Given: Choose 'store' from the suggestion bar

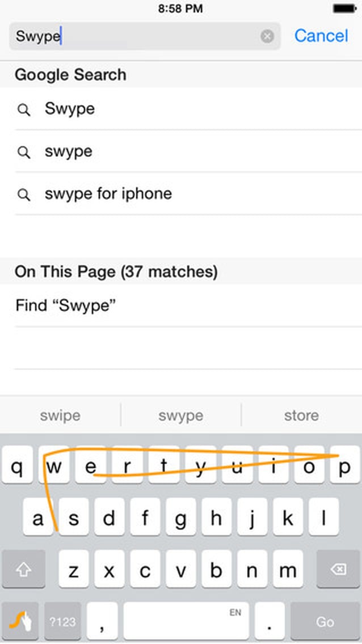Looking at the screenshot, I should (301, 415).
